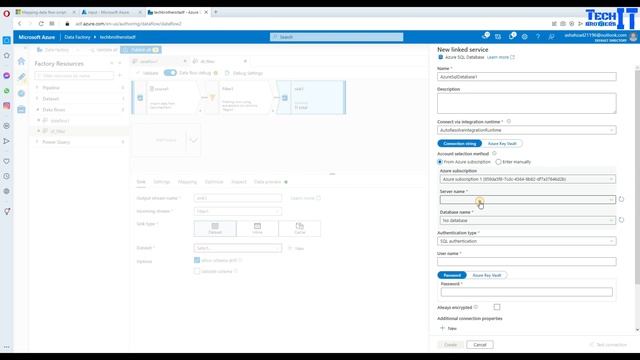Open the Authentication type dropdown
The image size is (640, 360).
point(527,241)
